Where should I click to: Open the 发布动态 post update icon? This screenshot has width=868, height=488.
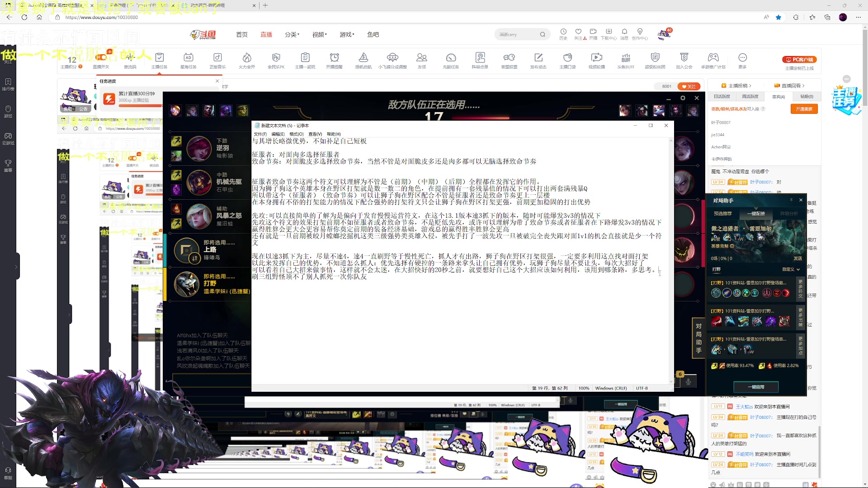(538, 60)
